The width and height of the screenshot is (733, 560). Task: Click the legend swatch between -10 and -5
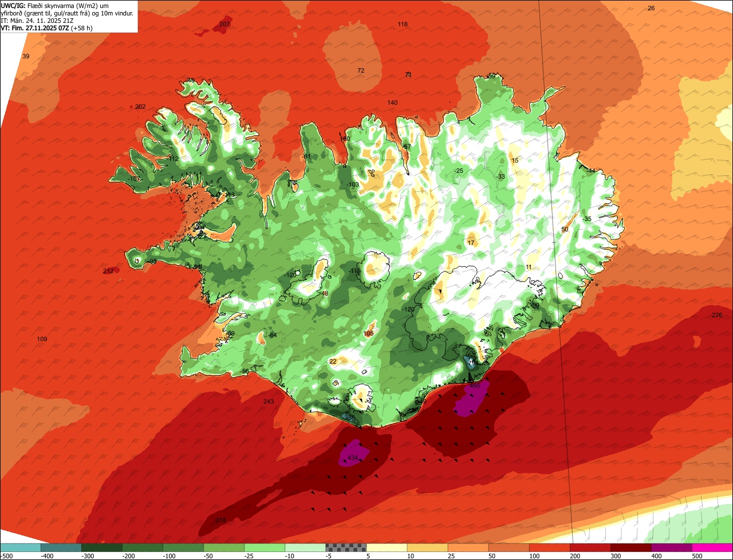(305, 547)
